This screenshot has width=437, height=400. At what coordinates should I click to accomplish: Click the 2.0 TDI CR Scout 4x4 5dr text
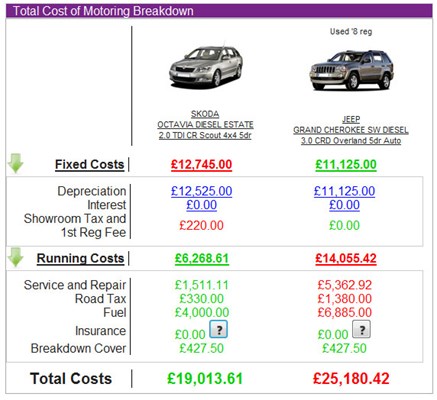[x=205, y=135]
